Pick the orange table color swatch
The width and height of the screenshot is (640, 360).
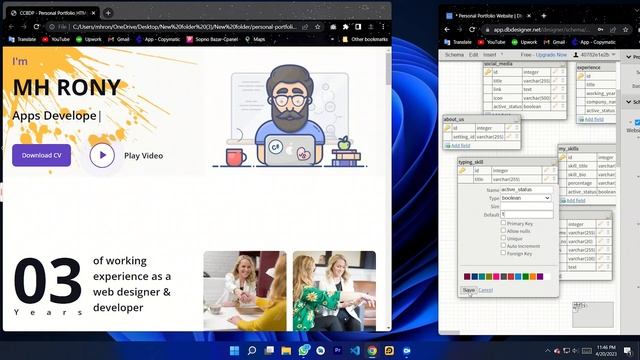point(533,276)
